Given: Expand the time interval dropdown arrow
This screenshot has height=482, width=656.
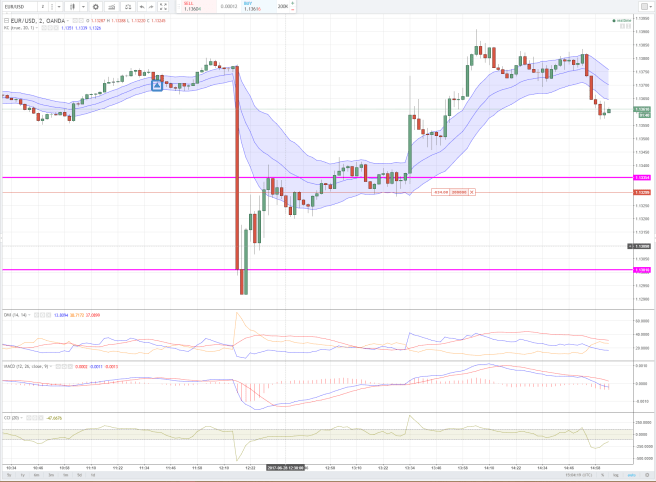Looking at the screenshot, I should 58,7.
